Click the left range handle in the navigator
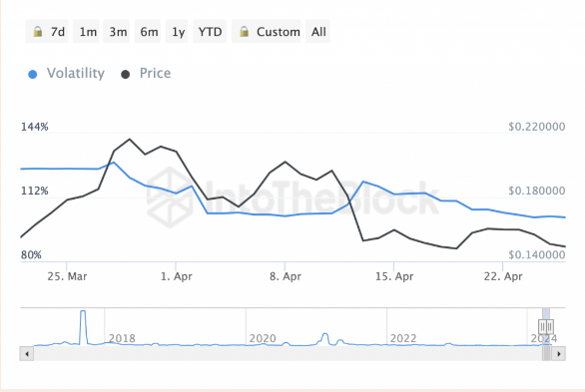 pyautogui.click(x=542, y=327)
